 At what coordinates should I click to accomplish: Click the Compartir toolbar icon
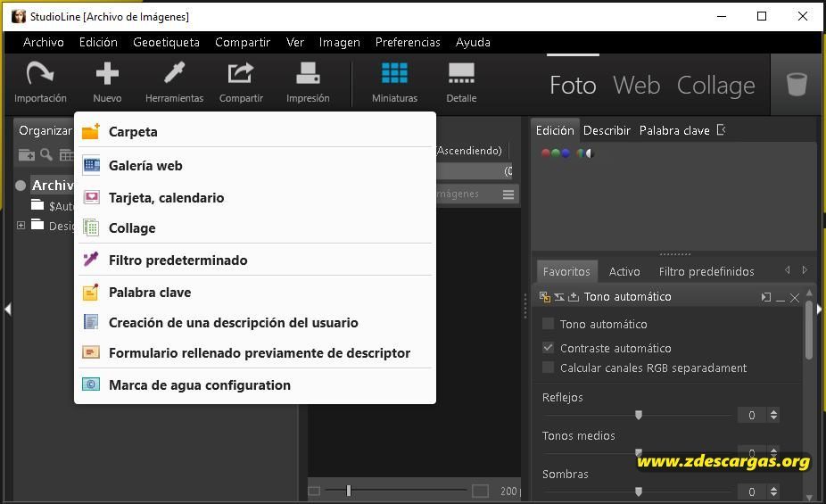click(x=241, y=82)
